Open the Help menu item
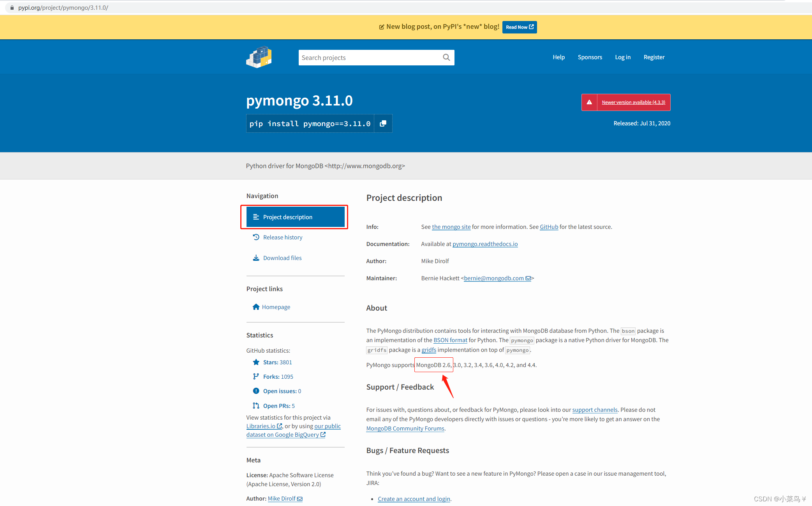This screenshot has width=812, height=506. [558, 57]
